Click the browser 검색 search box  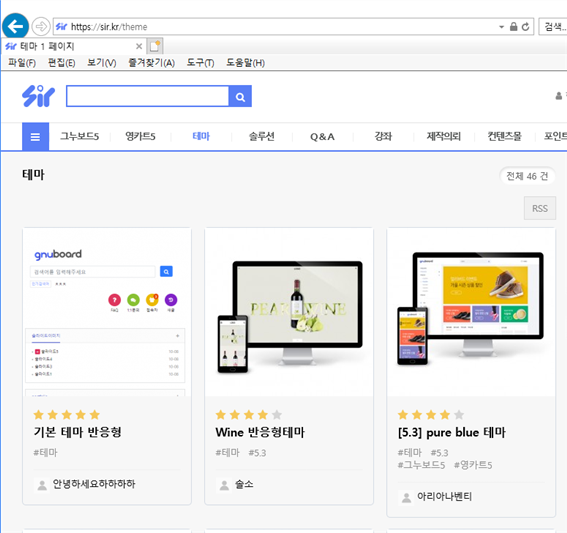tap(553, 27)
